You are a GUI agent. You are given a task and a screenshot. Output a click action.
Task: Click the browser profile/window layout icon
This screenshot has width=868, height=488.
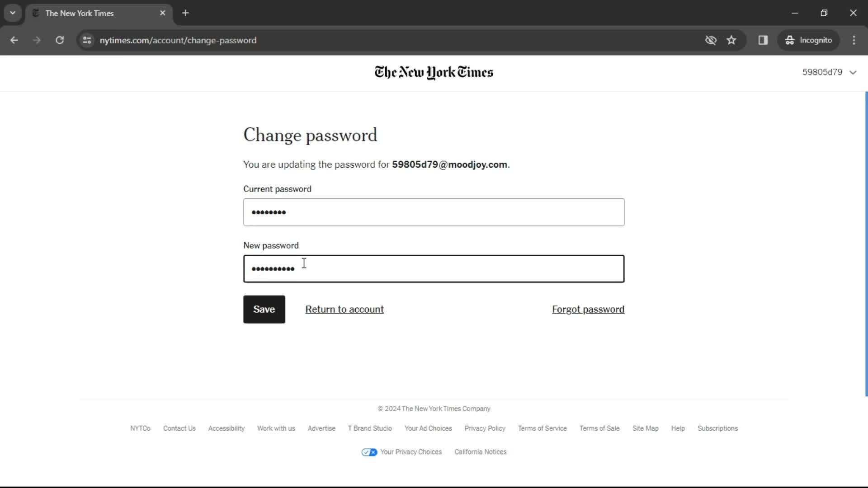point(763,40)
